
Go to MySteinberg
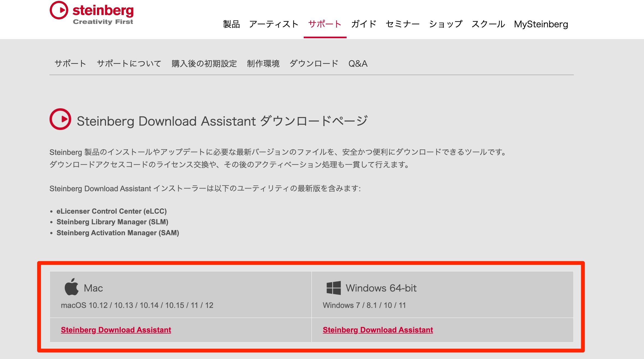[x=541, y=24]
